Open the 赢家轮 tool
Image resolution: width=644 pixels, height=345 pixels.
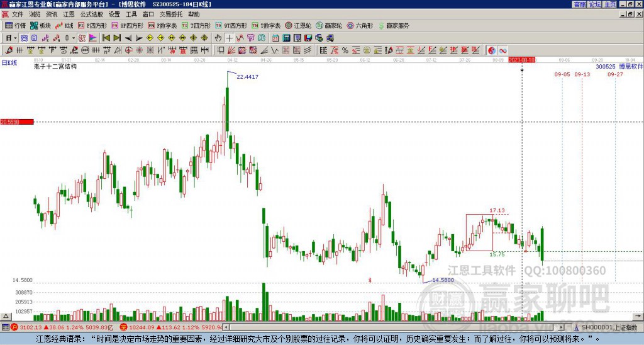point(329,25)
